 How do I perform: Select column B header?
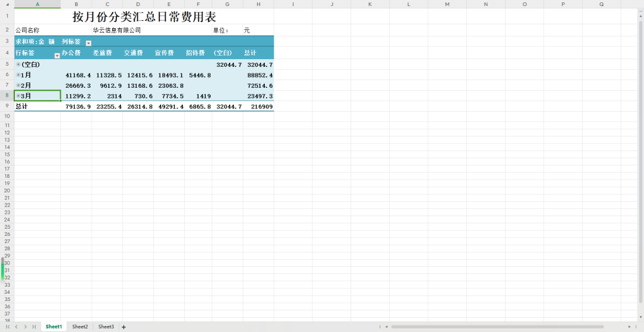coord(76,4)
